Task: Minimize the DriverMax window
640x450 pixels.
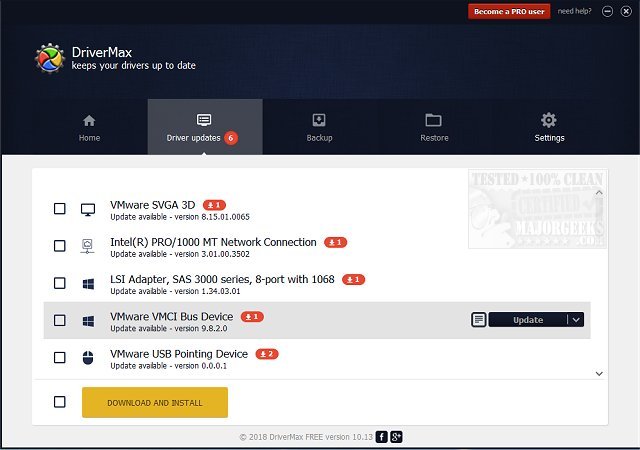Action: pyautogui.click(x=607, y=11)
